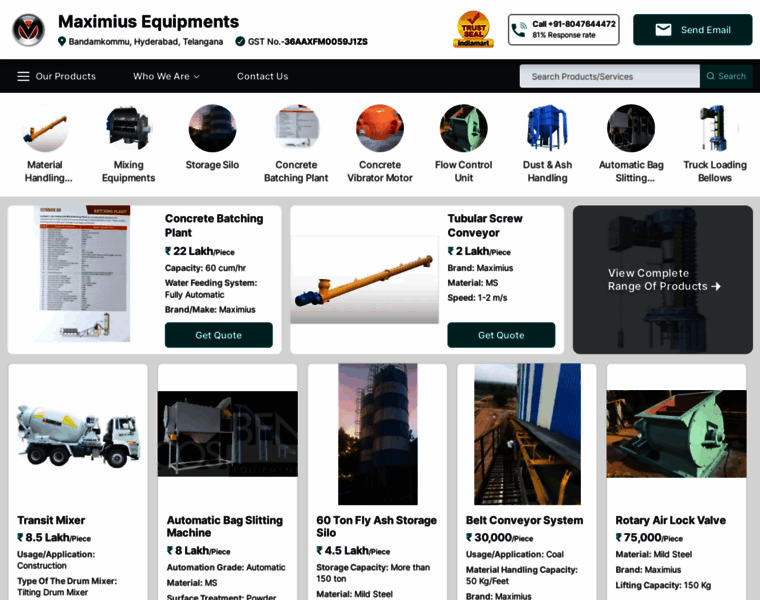
Task: Open Belt Conveyor System title link
Action: pyautogui.click(x=524, y=520)
